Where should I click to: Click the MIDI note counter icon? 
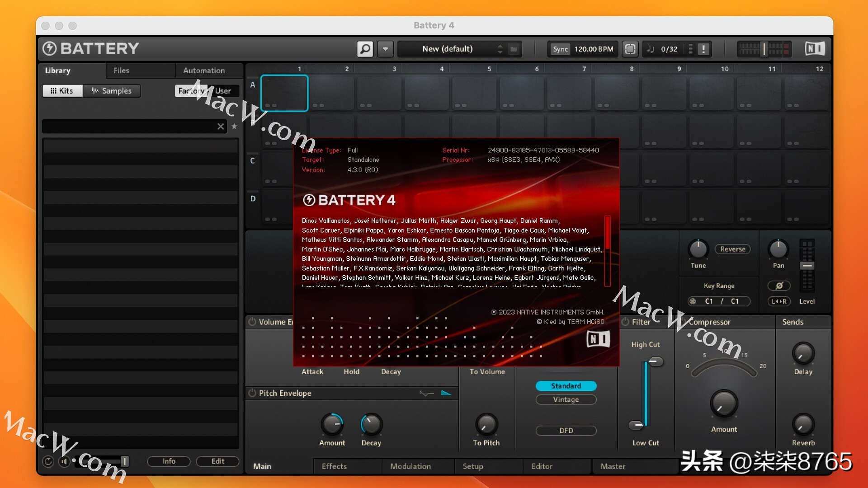651,49
